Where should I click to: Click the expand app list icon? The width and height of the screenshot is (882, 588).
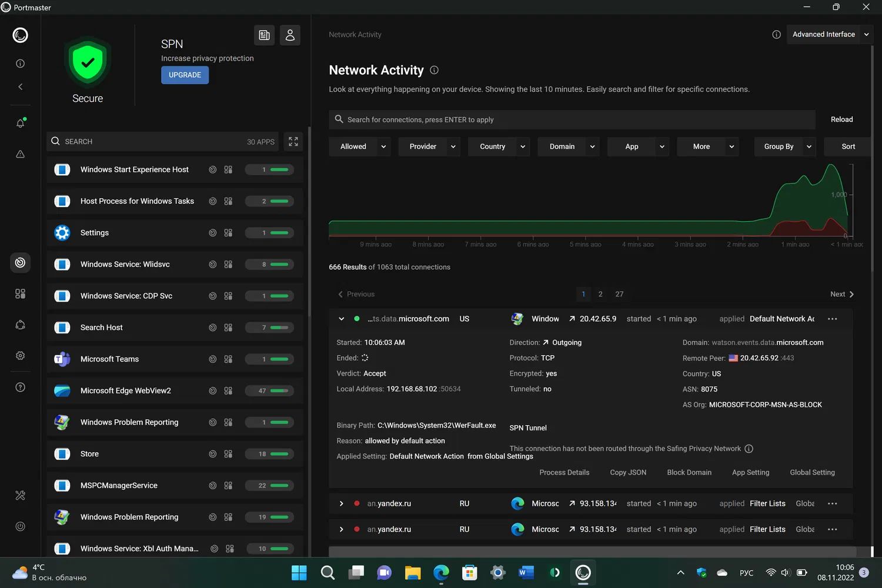pos(293,142)
